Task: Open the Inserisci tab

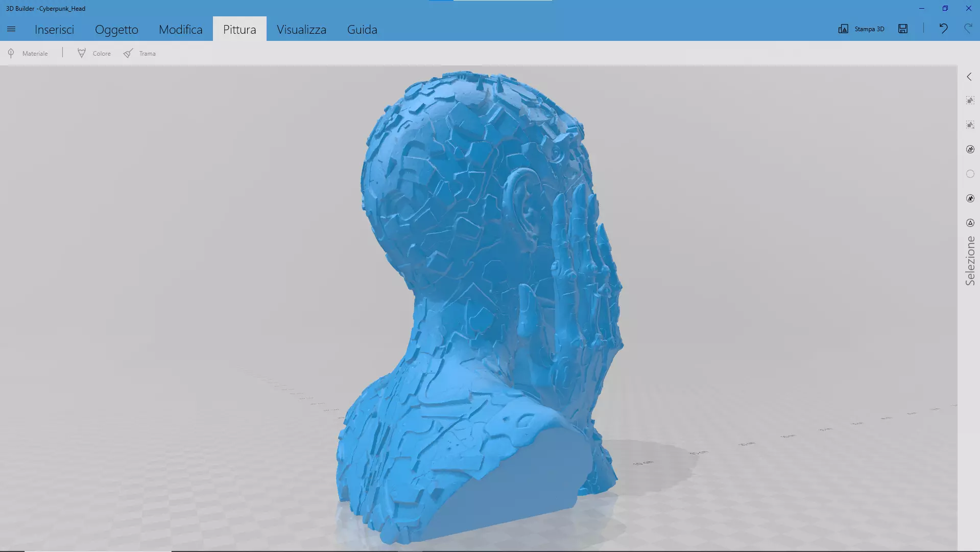Action: point(54,29)
